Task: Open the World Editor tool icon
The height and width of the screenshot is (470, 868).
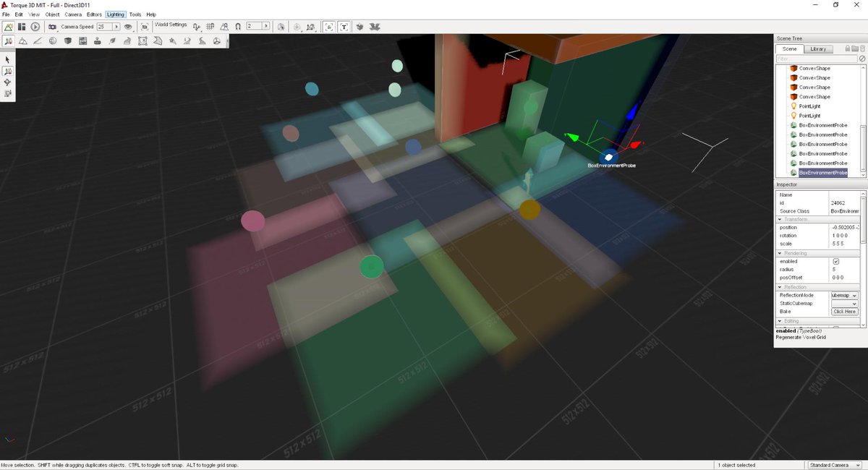Action: (x=8, y=27)
